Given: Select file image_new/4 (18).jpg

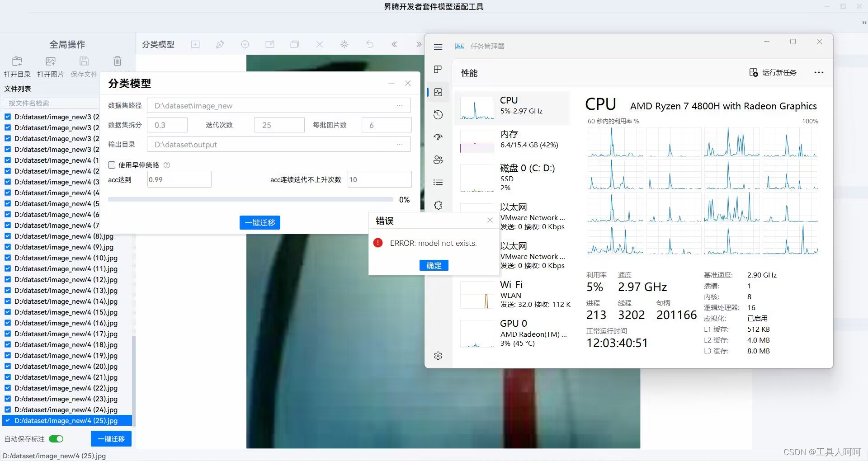Looking at the screenshot, I should tap(66, 344).
